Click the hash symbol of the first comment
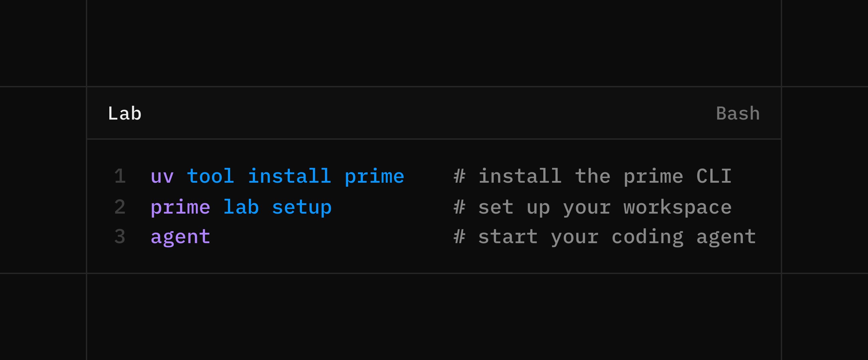Screen dimensions: 868x360 coord(459,176)
